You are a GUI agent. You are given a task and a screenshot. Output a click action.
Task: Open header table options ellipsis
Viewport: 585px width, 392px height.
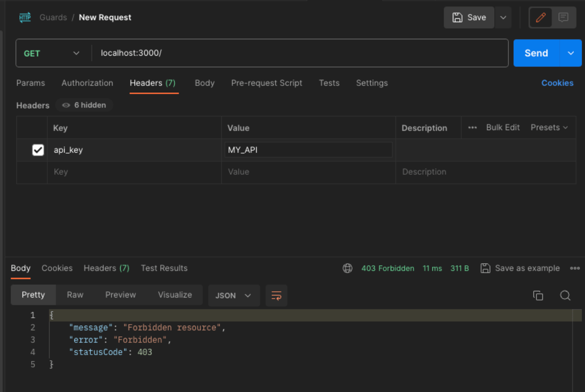tap(472, 128)
